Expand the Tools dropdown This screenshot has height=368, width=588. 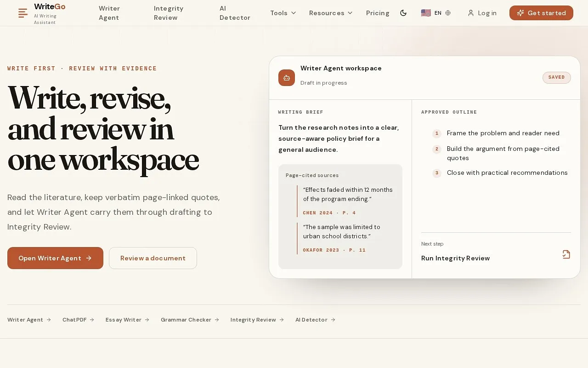(x=283, y=13)
